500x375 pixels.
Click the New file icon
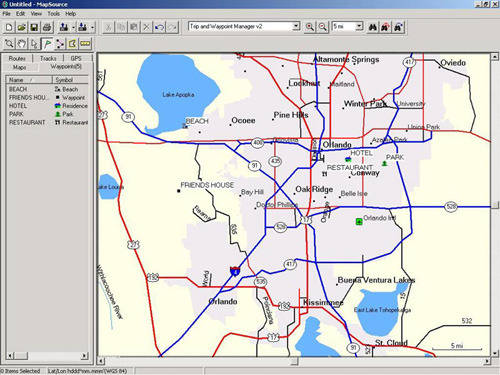pos(9,27)
